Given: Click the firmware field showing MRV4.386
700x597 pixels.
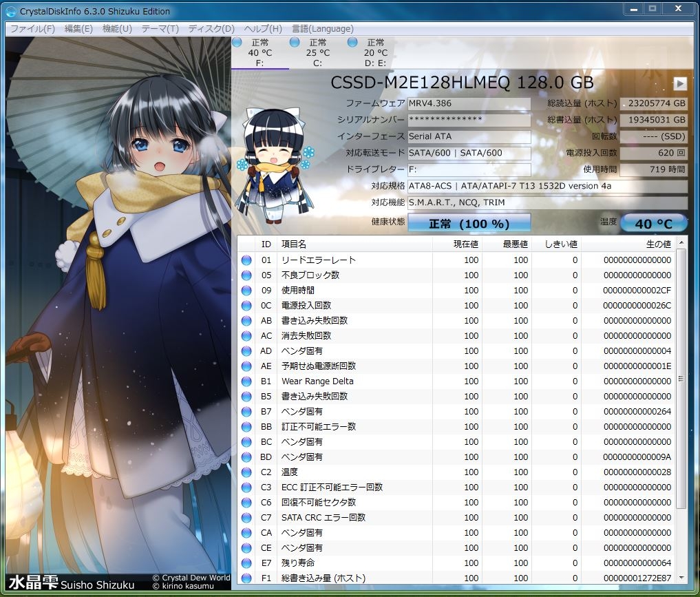Looking at the screenshot, I should tap(469, 103).
